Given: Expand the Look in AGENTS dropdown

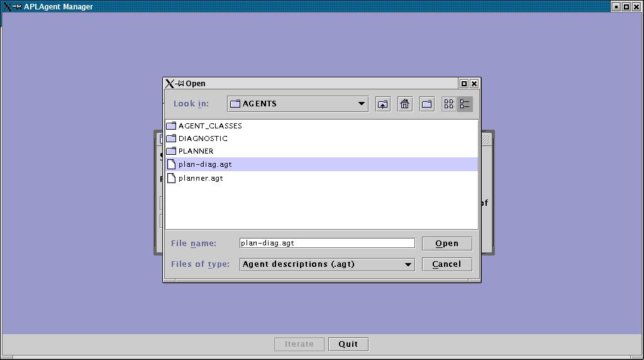Looking at the screenshot, I should [x=361, y=104].
